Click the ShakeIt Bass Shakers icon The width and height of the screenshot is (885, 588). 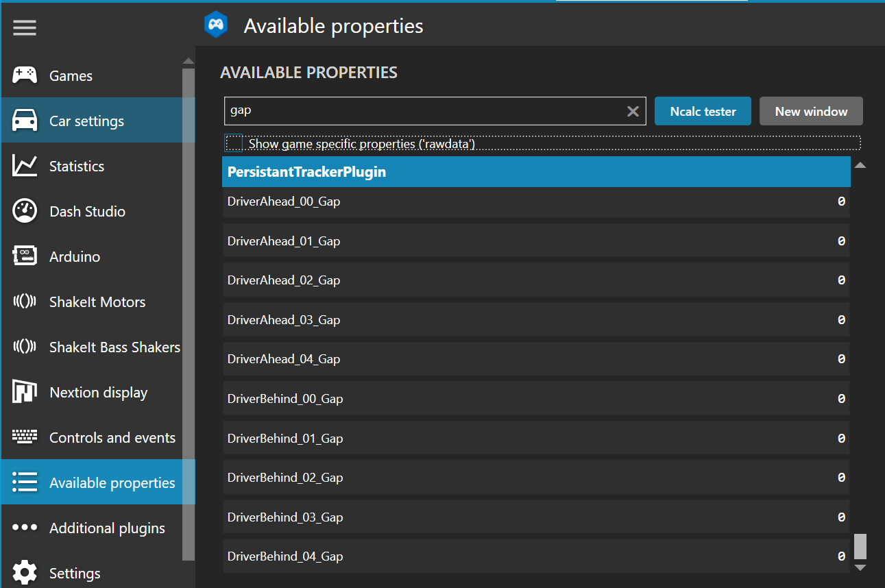pos(25,347)
